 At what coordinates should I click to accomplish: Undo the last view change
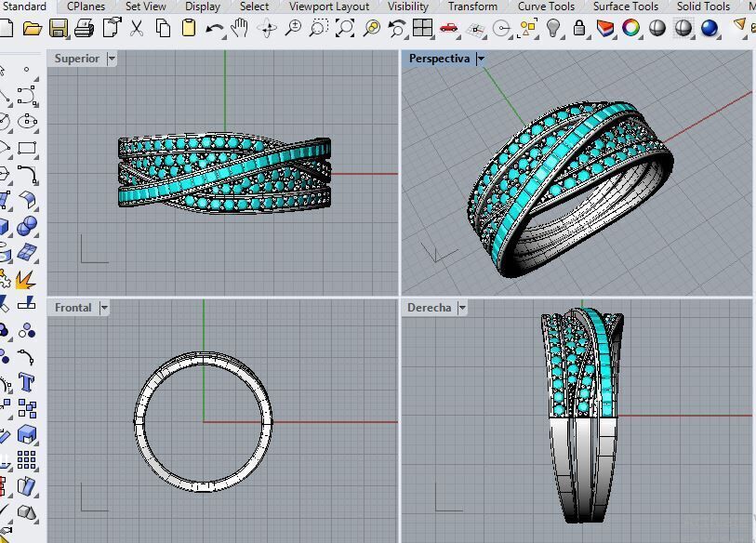(x=396, y=29)
